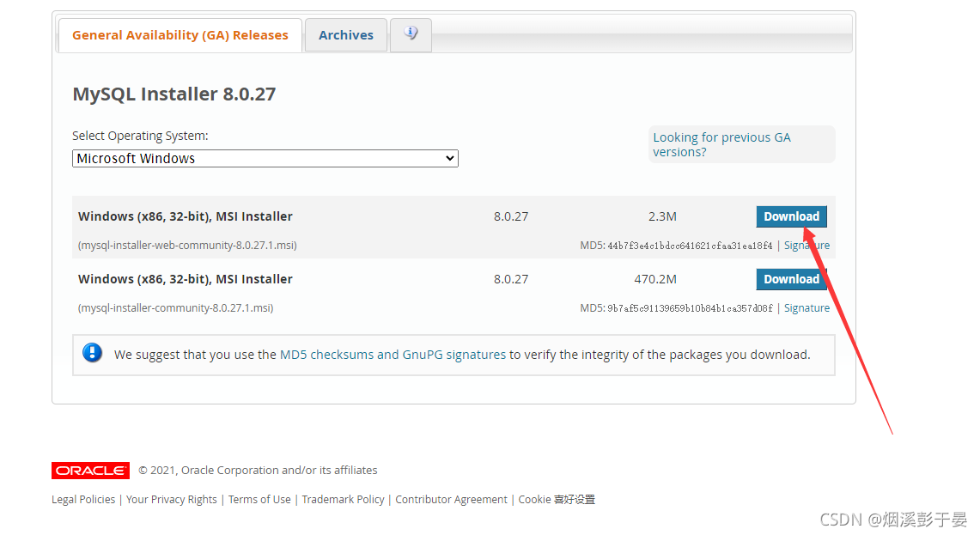Open Terms of Use link

tap(259, 500)
